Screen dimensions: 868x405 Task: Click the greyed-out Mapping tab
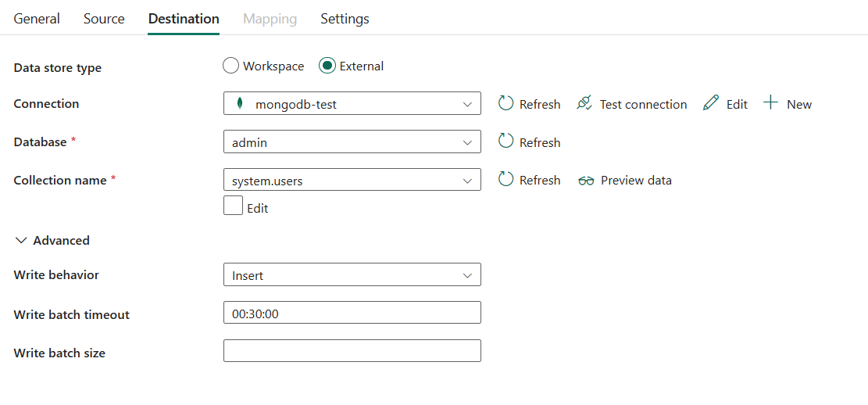[270, 19]
